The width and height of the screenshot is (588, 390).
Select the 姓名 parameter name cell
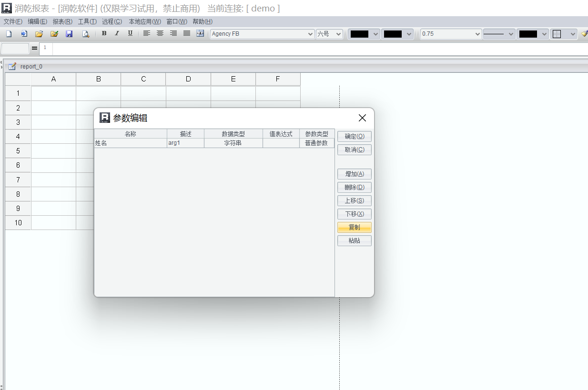click(x=131, y=143)
